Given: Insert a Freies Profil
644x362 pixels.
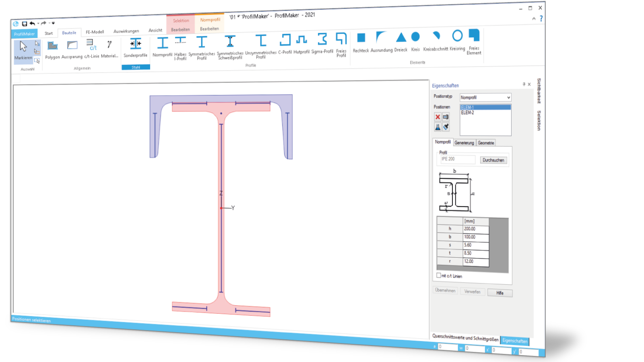Looking at the screenshot, I should point(341,45).
